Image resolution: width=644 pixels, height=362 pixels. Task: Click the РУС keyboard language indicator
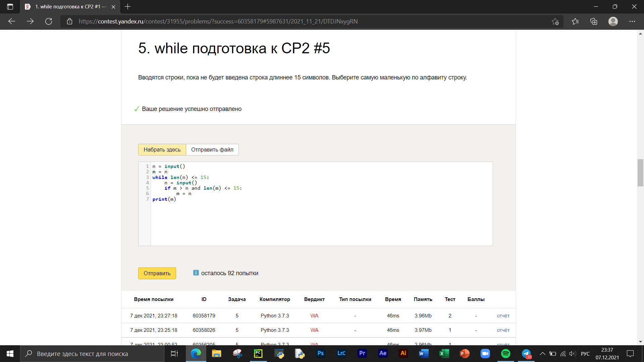pyautogui.click(x=585, y=354)
